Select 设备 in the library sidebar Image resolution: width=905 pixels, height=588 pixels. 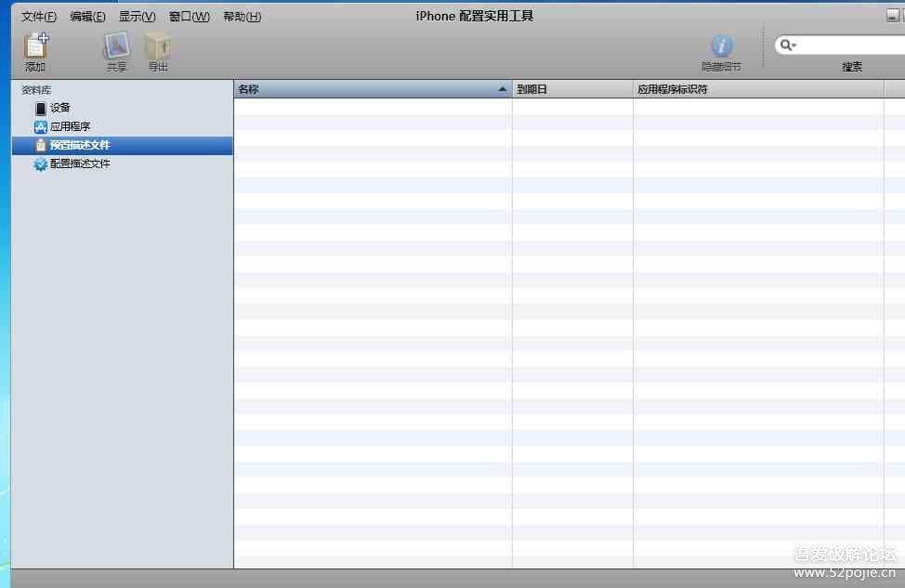(x=123, y=108)
